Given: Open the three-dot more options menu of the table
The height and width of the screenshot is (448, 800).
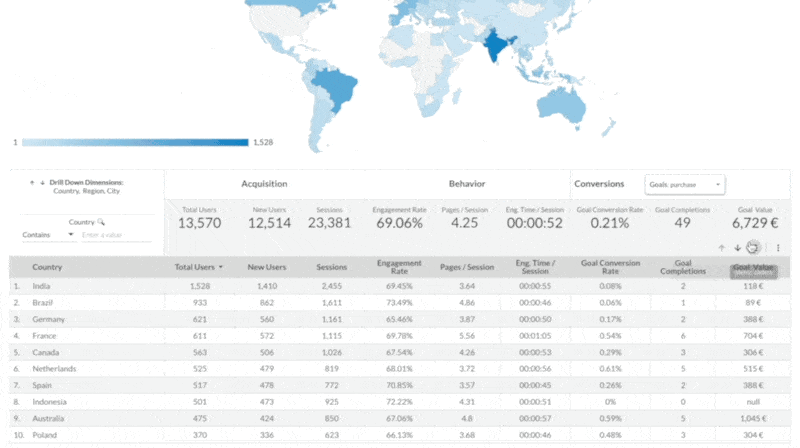Looking at the screenshot, I should pyautogui.click(x=778, y=248).
